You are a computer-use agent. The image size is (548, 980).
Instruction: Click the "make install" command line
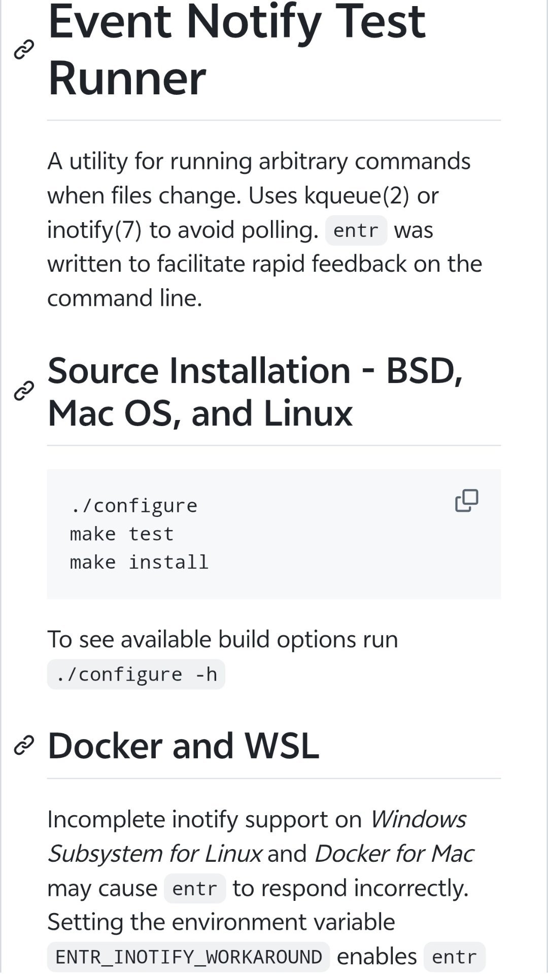click(139, 563)
